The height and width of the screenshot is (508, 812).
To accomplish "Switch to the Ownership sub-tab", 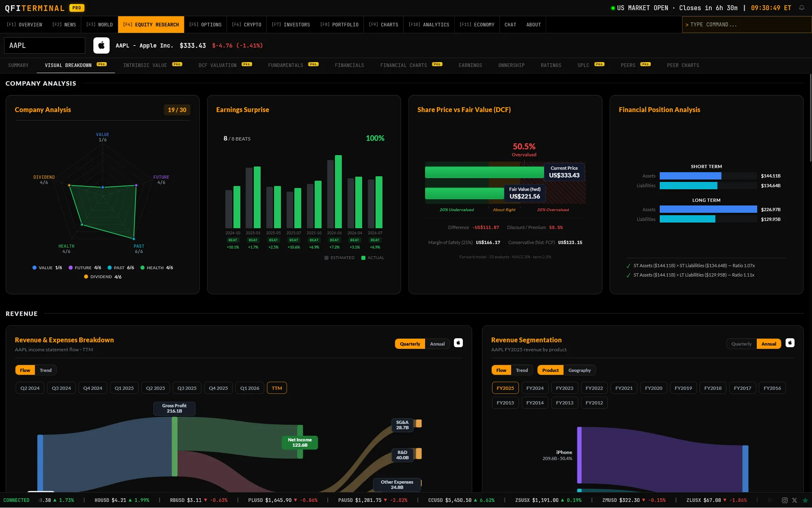I will (x=512, y=65).
